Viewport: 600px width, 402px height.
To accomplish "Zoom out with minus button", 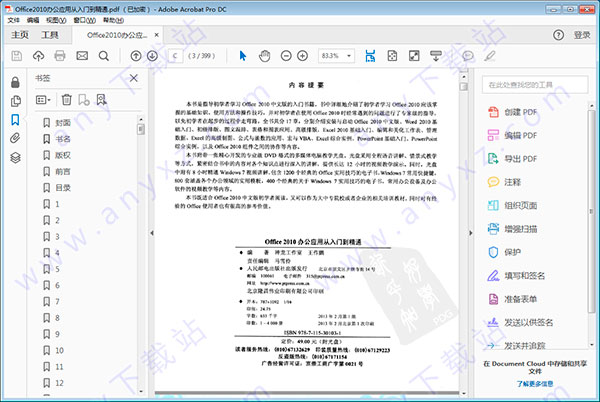I will tap(286, 56).
